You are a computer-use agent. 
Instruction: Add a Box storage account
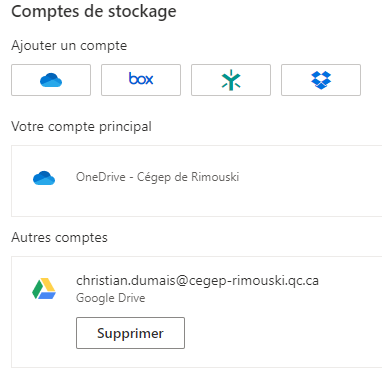click(x=141, y=80)
